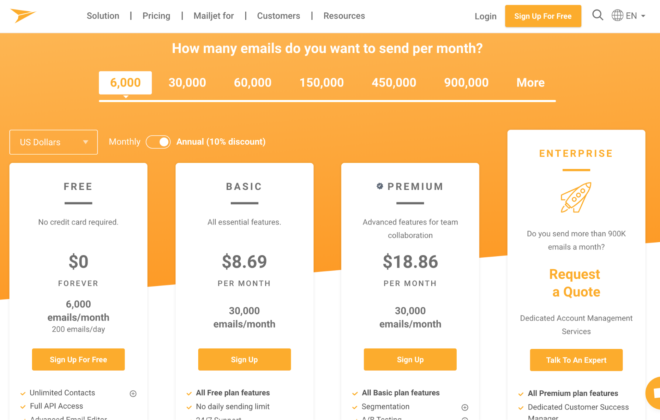
Task: Expand info for Segmentation feature
Action: coord(465,407)
